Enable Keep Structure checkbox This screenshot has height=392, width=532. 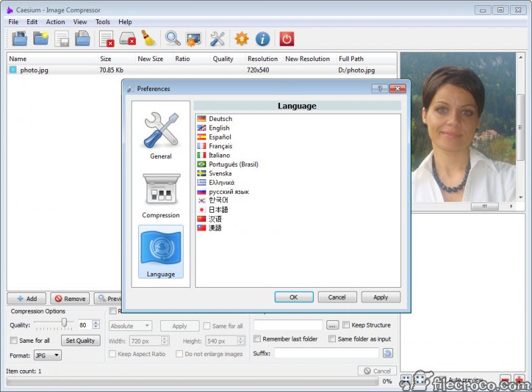point(346,325)
